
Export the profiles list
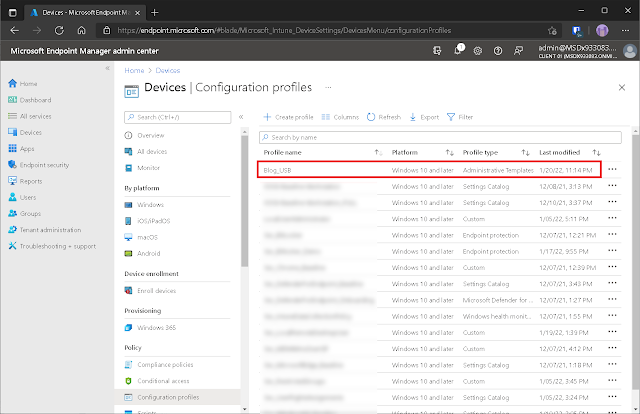[424, 117]
